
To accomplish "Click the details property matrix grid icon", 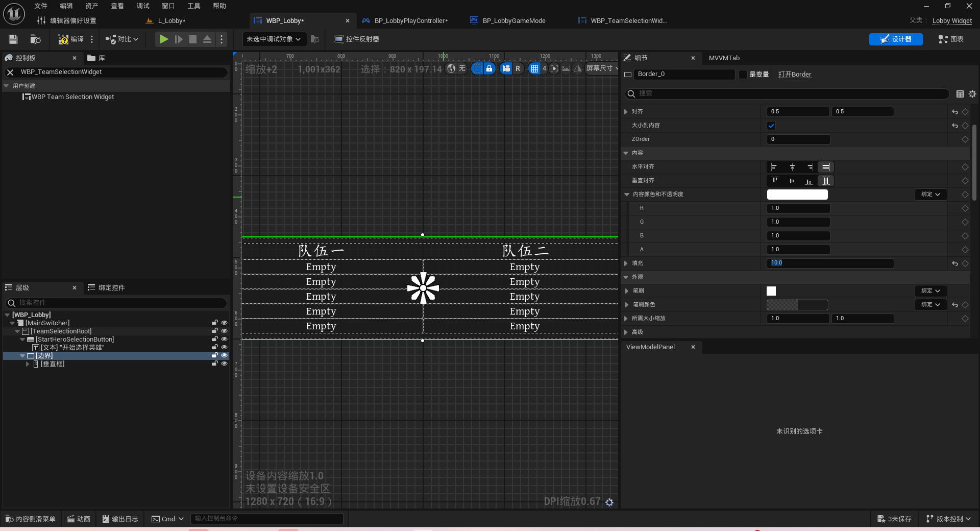I will tap(960, 94).
